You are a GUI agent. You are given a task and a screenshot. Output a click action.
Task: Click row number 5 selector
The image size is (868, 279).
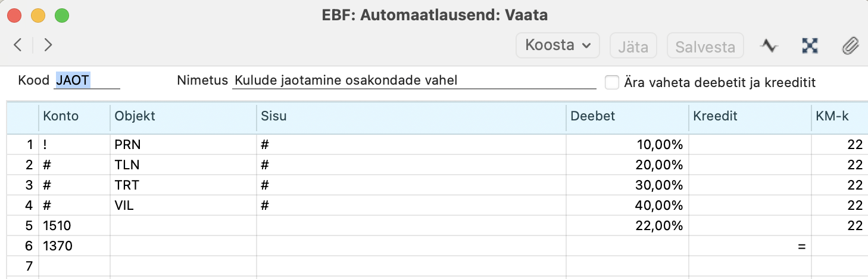tap(24, 225)
